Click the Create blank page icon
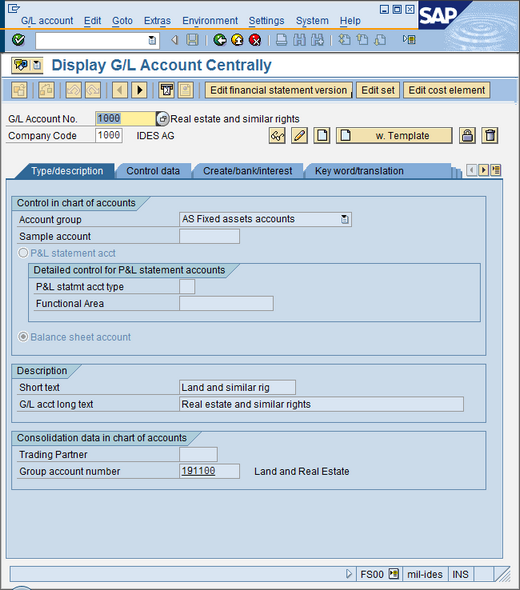 (x=322, y=135)
